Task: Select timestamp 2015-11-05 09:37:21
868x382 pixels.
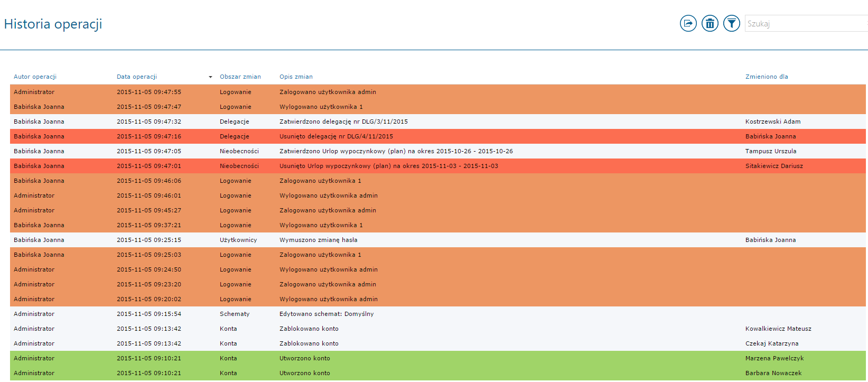Action: coord(149,225)
